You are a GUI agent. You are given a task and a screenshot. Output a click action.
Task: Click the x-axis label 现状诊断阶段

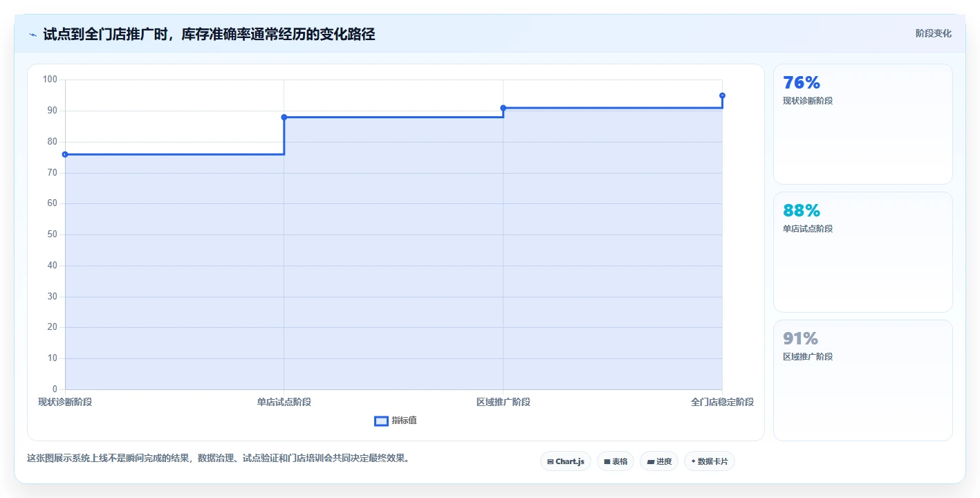tap(65, 402)
